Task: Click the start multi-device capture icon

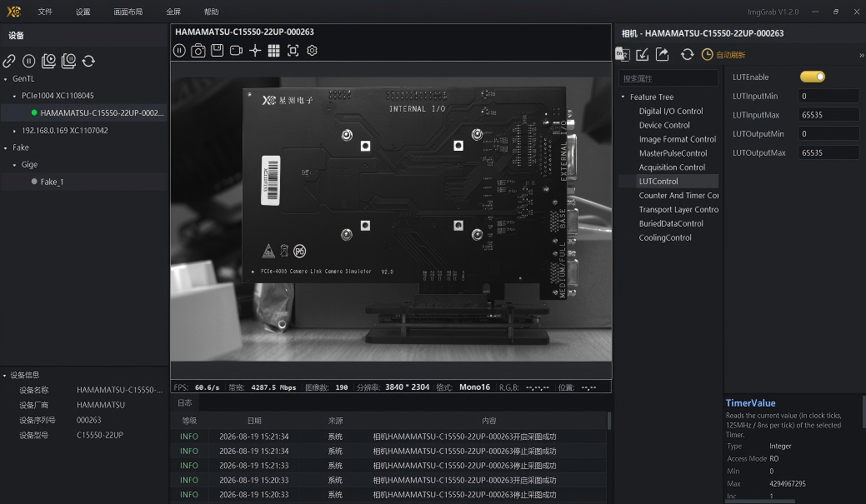Action: click(x=48, y=61)
